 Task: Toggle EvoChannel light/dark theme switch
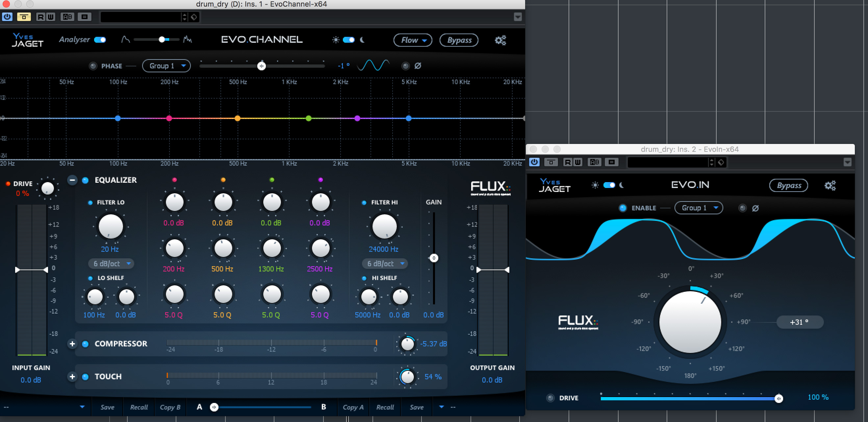point(349,40)
